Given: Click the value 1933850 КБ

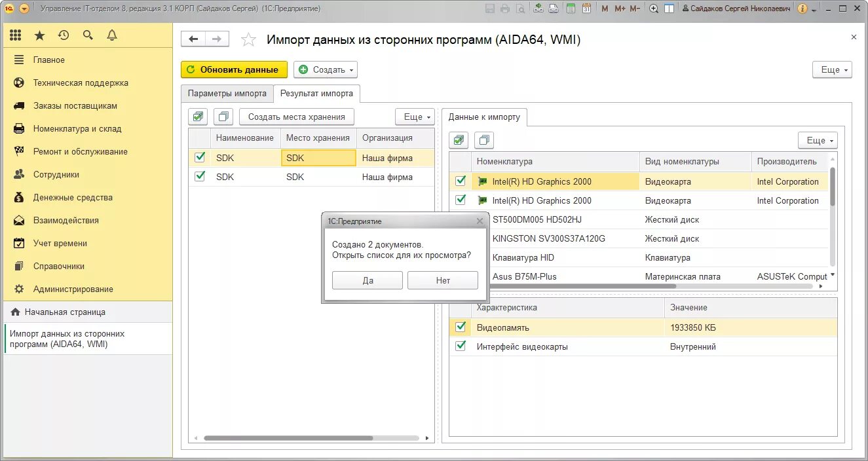Looking at the screenshot, I should click(x=692, y=327).
